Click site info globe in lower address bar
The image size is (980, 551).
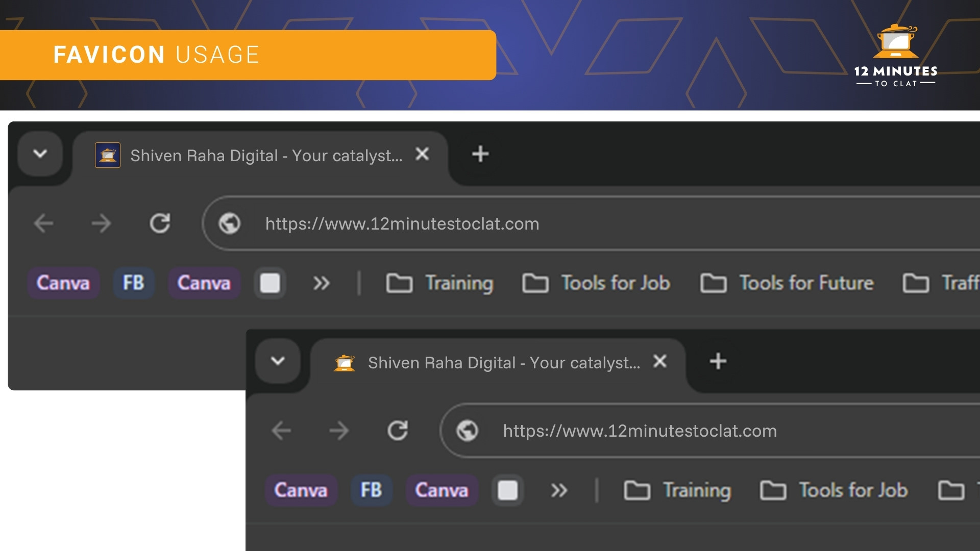click(x=468, y=431)
